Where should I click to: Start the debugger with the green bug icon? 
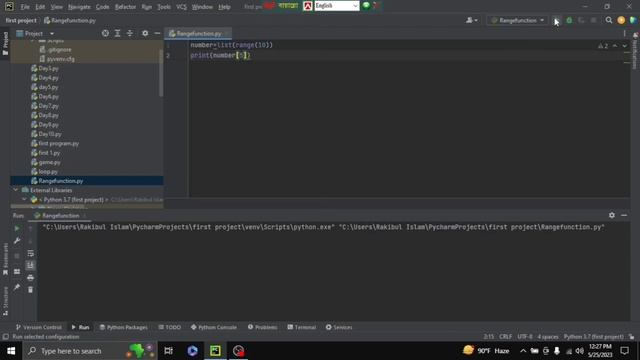(569, 20)
